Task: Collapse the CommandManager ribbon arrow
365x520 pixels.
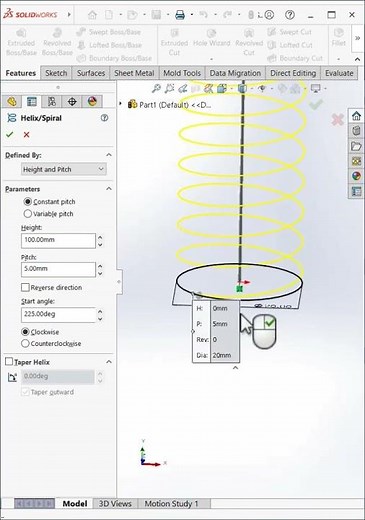Action: click(357, 59)
